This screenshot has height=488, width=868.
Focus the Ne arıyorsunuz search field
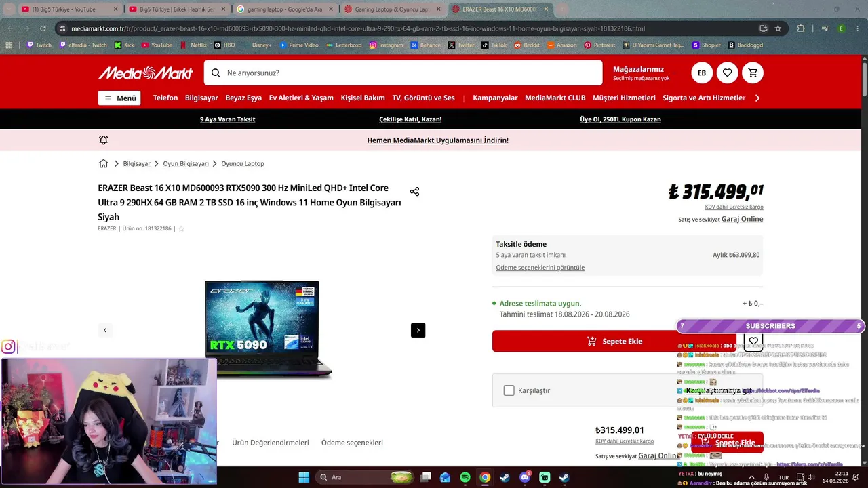tap(403, 73)
